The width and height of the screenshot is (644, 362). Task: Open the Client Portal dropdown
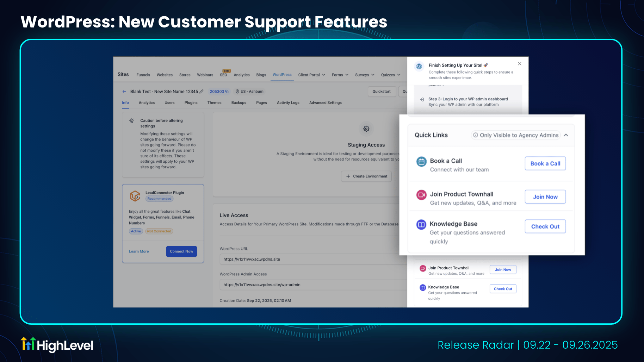tap(312, 75)
